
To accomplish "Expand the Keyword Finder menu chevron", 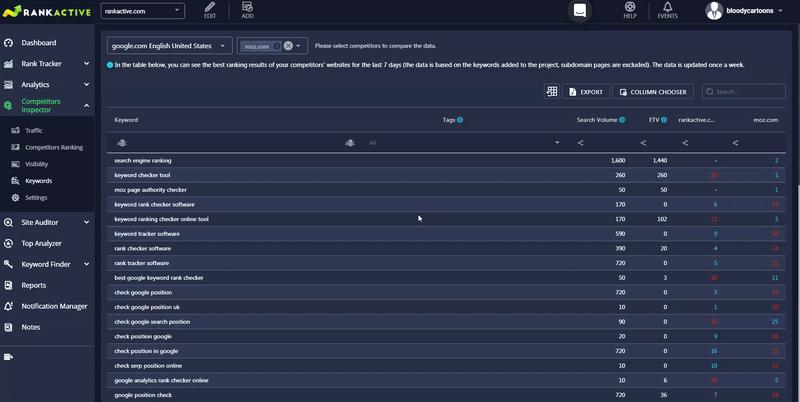I will (x=86, y=264).
